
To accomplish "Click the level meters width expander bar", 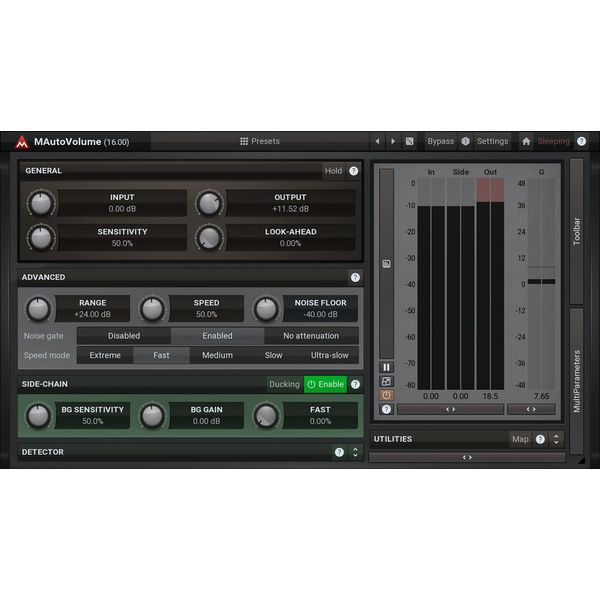I will coord(450,409).
